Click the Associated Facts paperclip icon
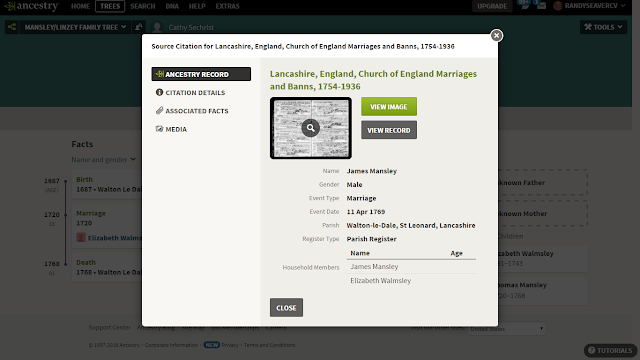The width and height of the screenshot is (640, 360). pos(159,111)
